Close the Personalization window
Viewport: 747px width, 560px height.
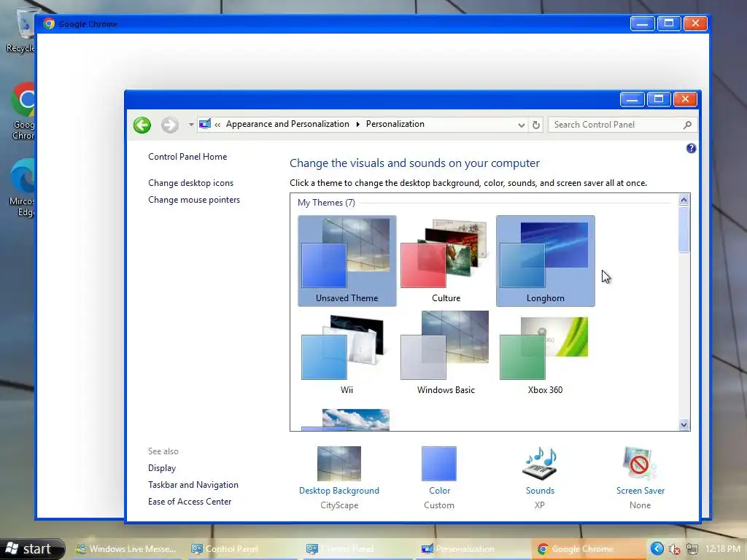(x=685, y=99)
